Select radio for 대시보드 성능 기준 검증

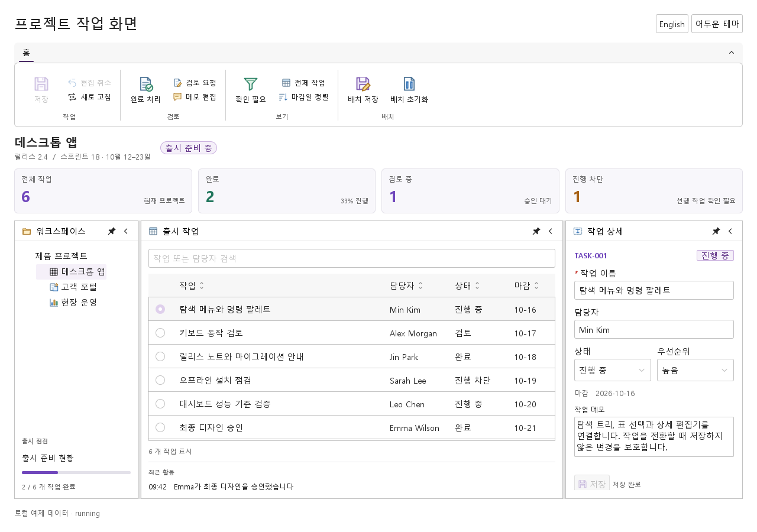point(160,404)
